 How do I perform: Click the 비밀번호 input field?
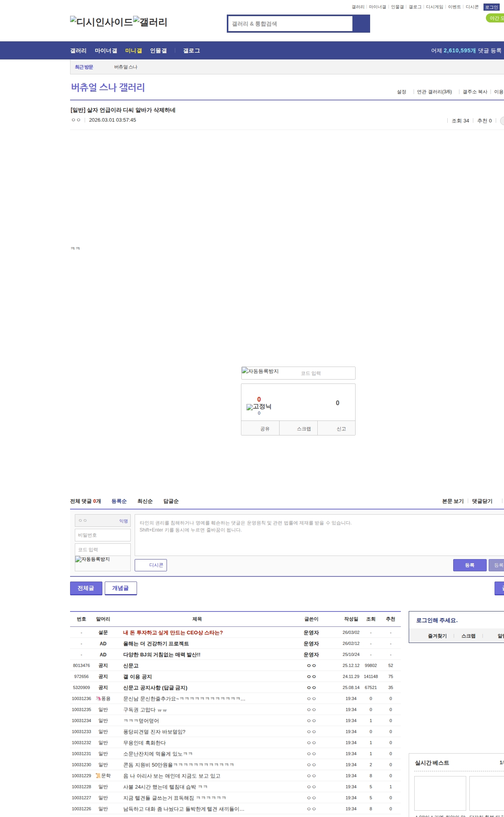tap(102, 535)
